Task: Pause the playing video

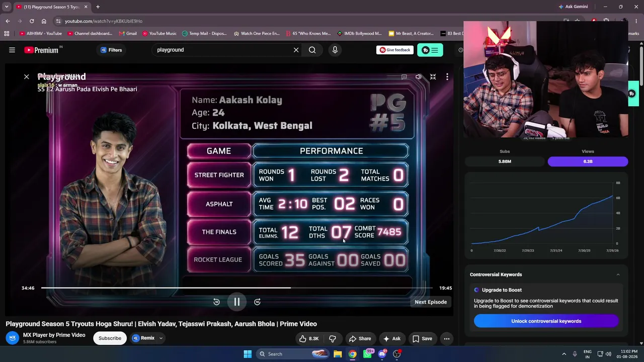Action: pos(237,302)
